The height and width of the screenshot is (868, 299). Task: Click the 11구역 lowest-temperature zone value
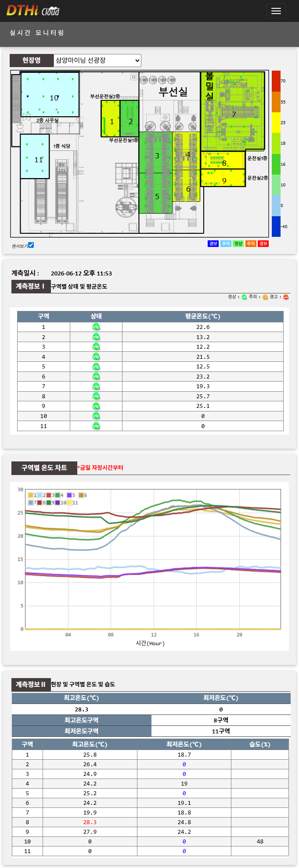point(221,731)
